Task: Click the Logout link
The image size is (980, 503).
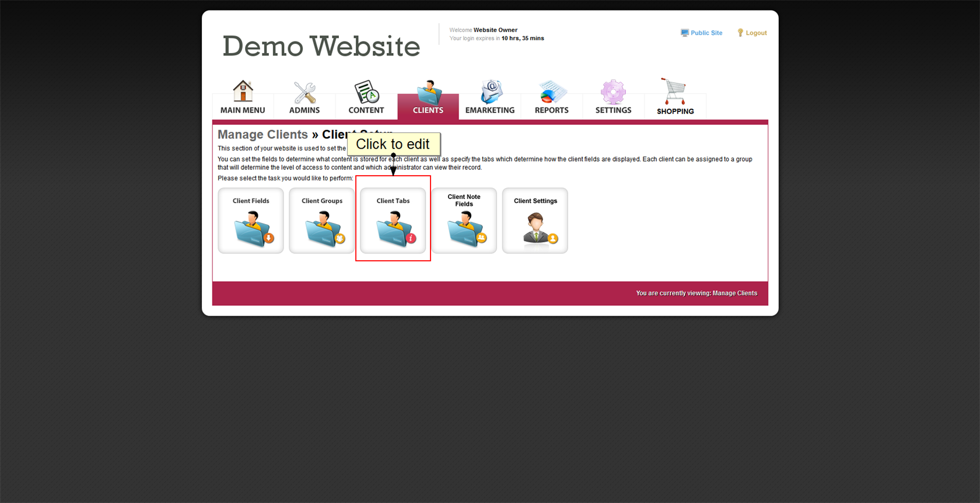Action: (756, 33)
